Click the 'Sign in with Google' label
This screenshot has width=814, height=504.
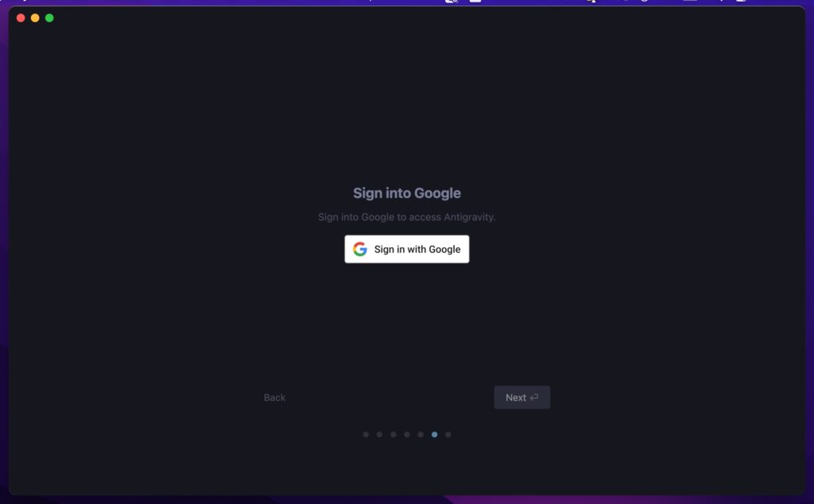[x=417, y=249]
